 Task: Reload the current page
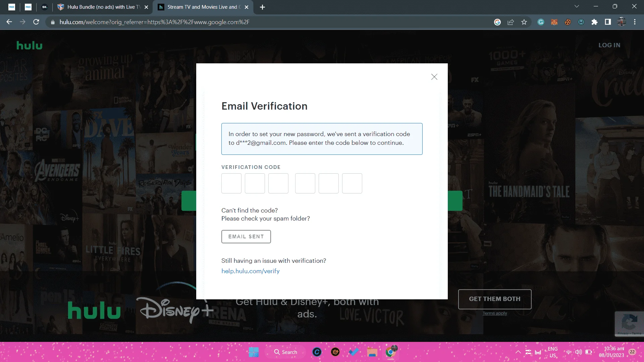click(x=36, y=22)
